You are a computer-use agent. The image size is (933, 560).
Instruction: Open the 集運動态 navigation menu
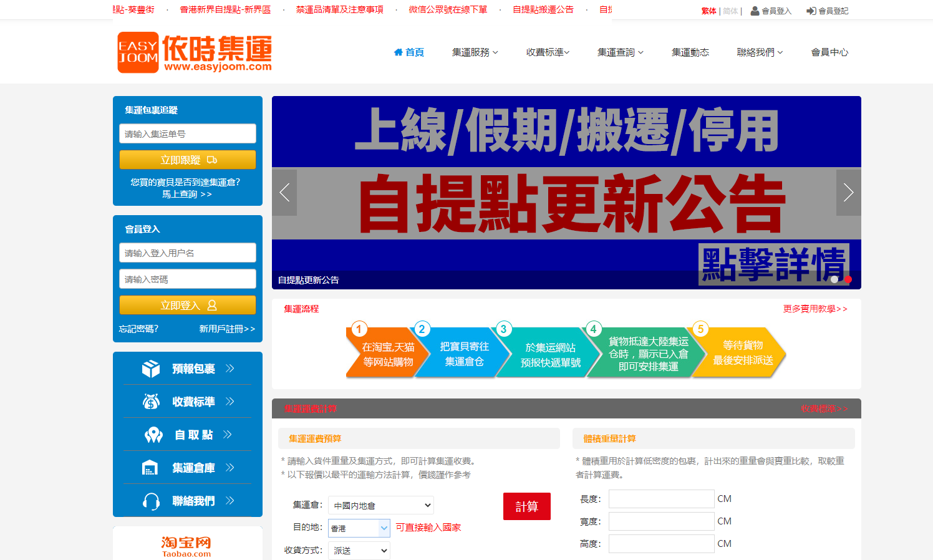pos(690,52)
